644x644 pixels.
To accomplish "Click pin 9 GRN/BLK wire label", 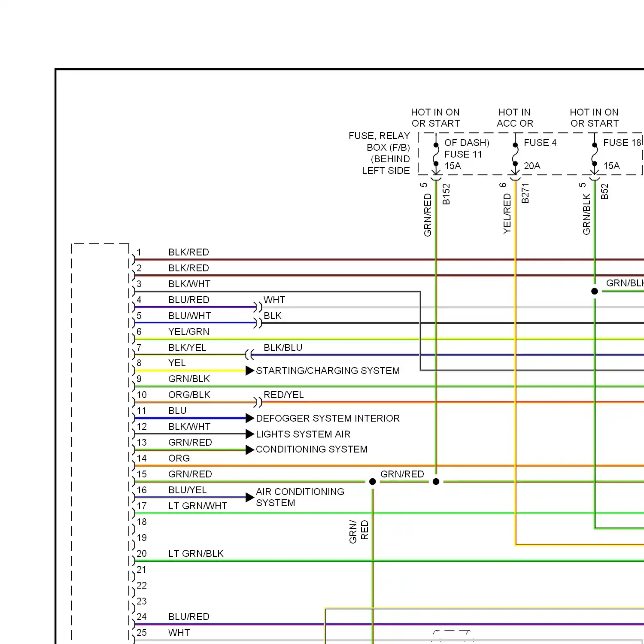I will click(x=189, y=379).
